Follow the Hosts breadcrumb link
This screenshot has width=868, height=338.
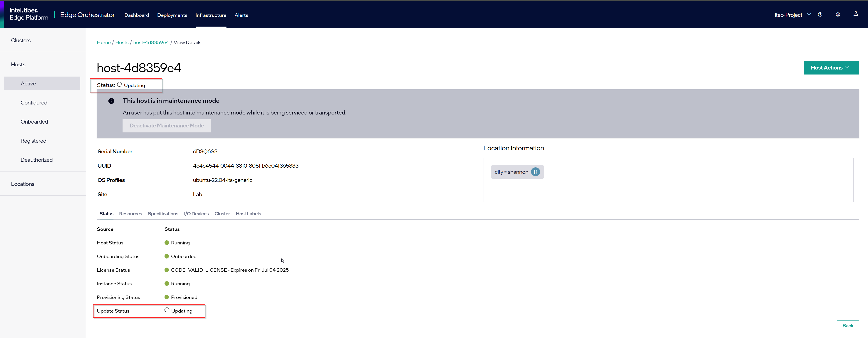[x=122, y=42]
